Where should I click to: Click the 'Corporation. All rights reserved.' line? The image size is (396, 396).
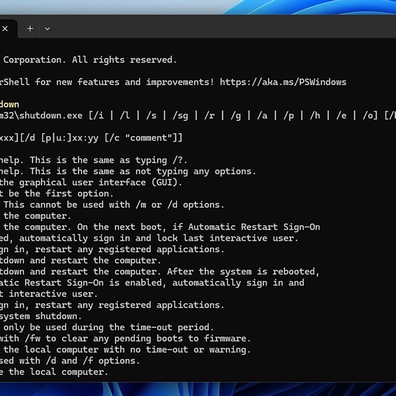[90, 60]
